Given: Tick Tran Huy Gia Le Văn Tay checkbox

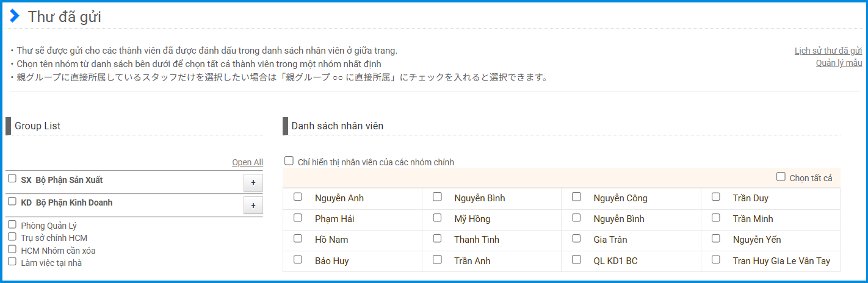Looking at the screenshot, I should pyautogui.click(x=716, y=259).
